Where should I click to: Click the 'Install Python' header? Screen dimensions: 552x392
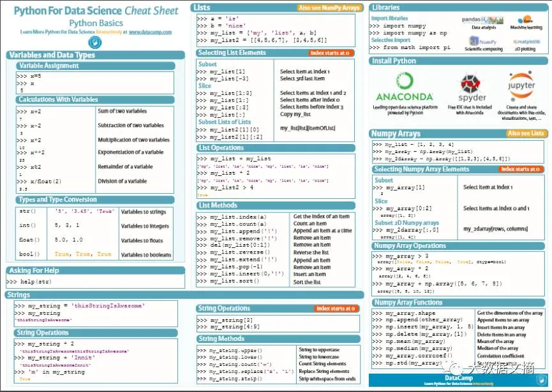[458, 61]
